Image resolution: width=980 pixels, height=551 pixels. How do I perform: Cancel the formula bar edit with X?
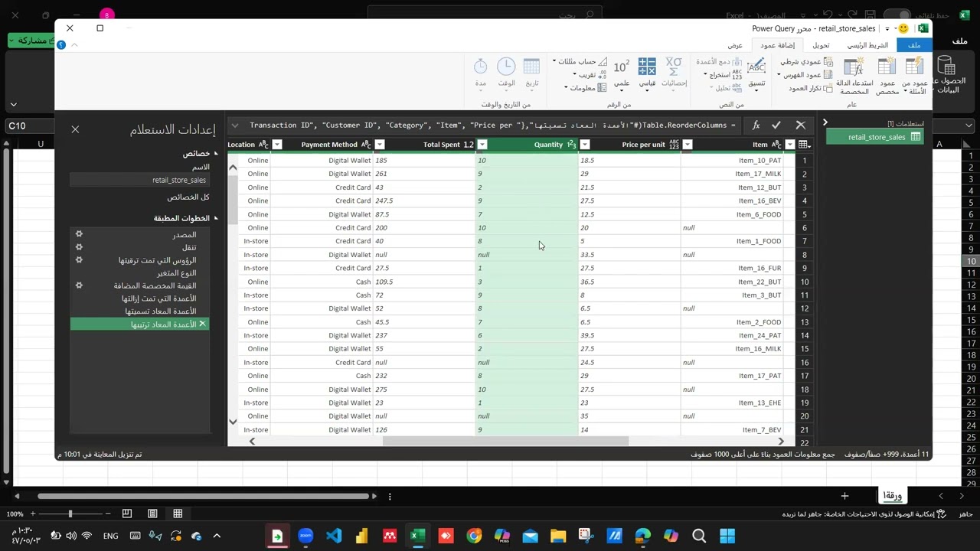click(x=801, y=125)
